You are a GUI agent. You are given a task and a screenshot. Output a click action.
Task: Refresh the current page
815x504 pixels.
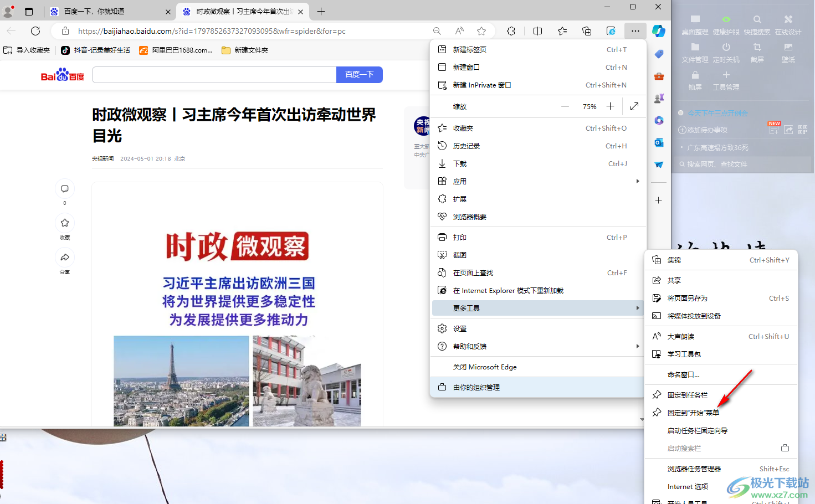pos(35,31)
